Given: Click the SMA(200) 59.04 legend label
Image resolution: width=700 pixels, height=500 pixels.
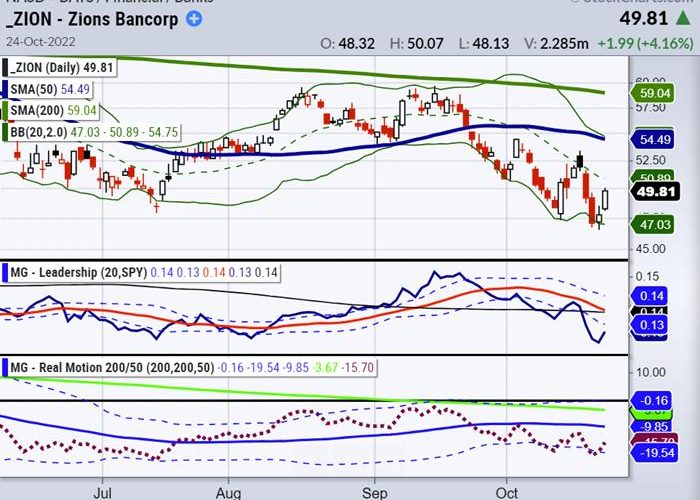Looking at the screenshot, I should pos(50,110).
